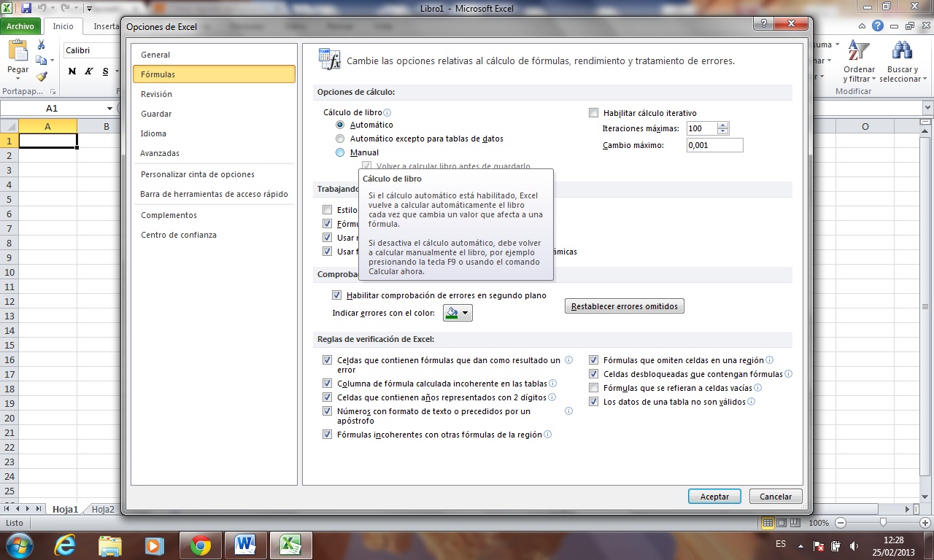Toggle Celdas que contienen fórmulas que dan error
934x560 pixels.
pyautogui.click(x=327, y=360)
